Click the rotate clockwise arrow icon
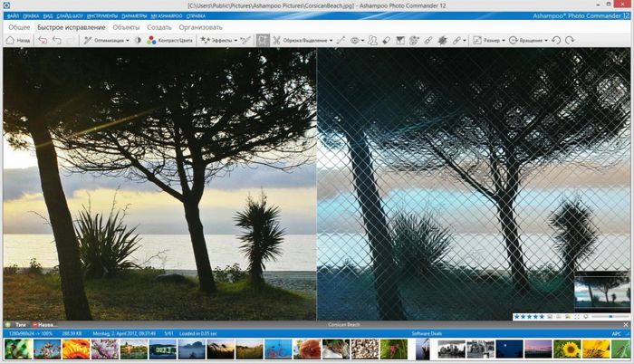This screenshot has height=364, width=634. tap(570, 41)
